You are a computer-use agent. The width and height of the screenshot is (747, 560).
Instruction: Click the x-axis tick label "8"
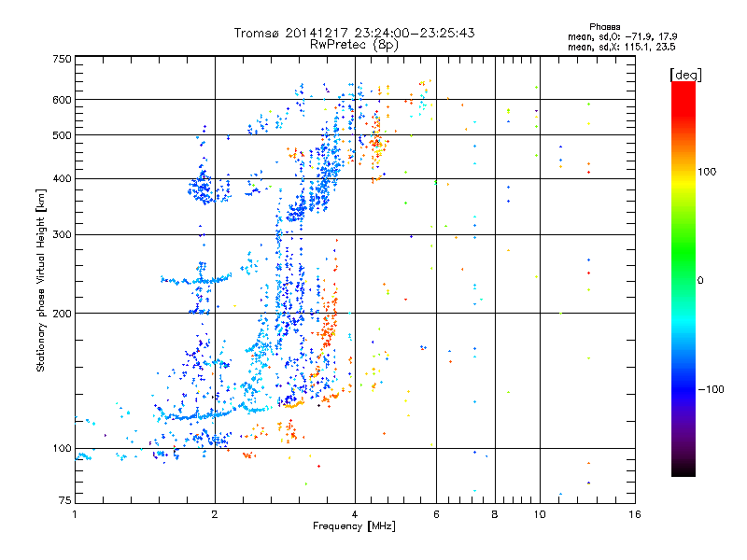[x=495, y=514]
